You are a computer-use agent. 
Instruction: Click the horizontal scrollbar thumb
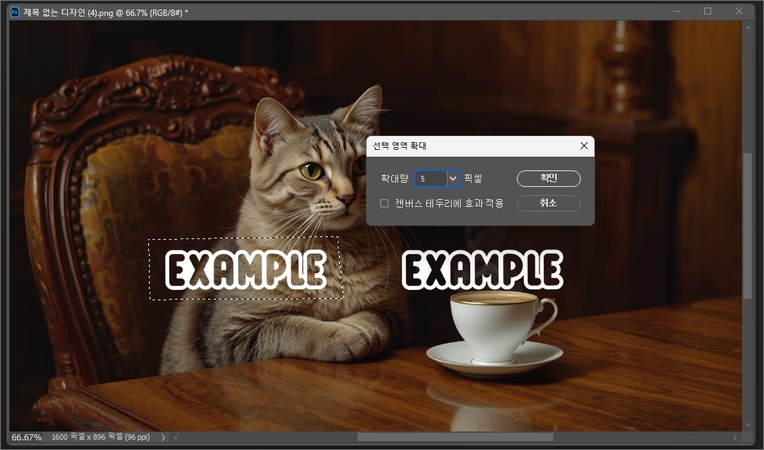tap(457, 437)
